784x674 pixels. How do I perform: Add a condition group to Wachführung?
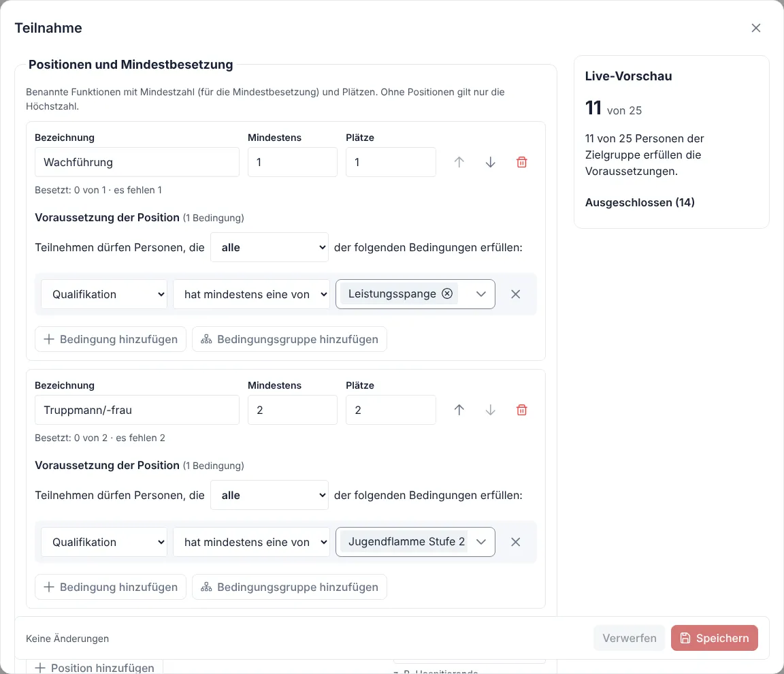click(289, 339)
